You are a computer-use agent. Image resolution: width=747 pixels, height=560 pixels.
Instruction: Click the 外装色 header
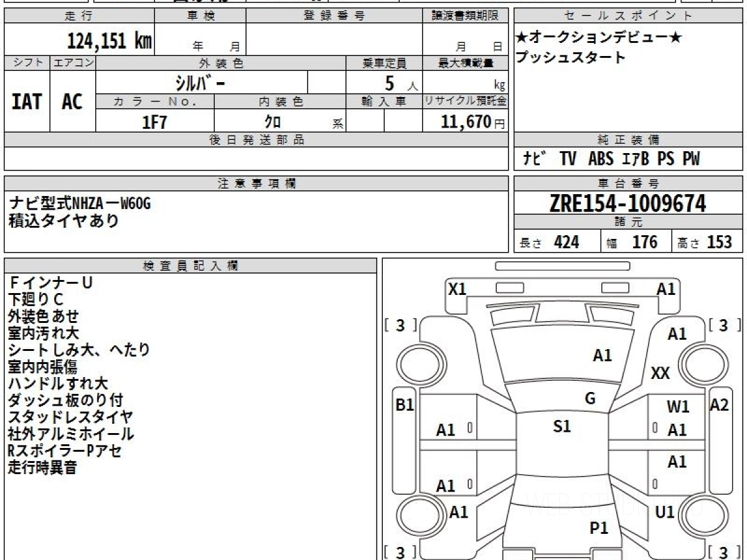click(x=221, y=63)
